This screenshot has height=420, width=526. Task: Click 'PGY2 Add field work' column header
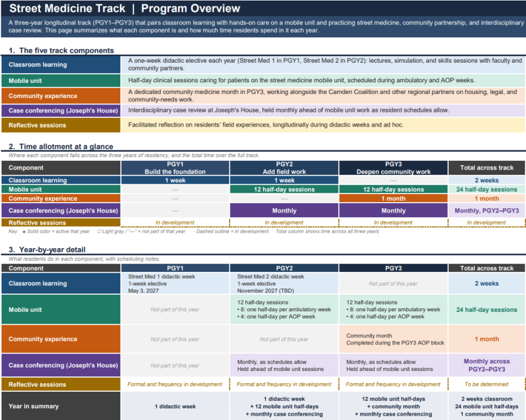tap(284, 168)
